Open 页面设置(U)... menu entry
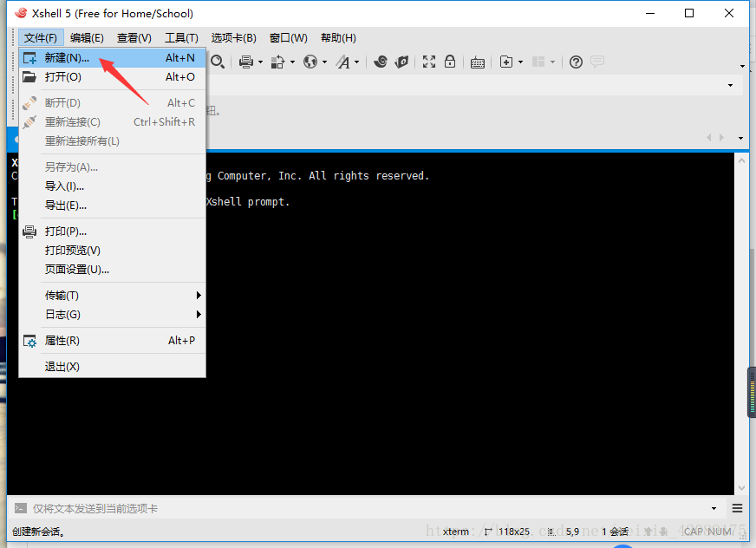The height and width of the screenshot is (548, 756). tap(113, 269)
